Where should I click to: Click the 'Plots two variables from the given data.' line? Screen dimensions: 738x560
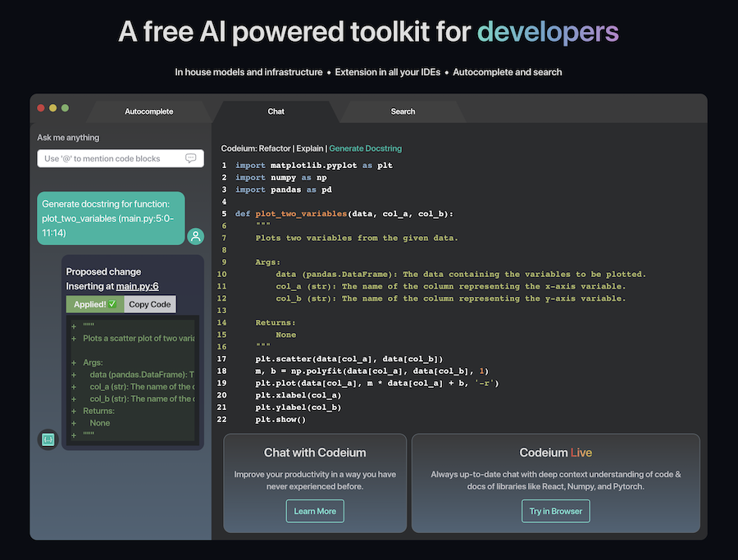tap(357, 238)
